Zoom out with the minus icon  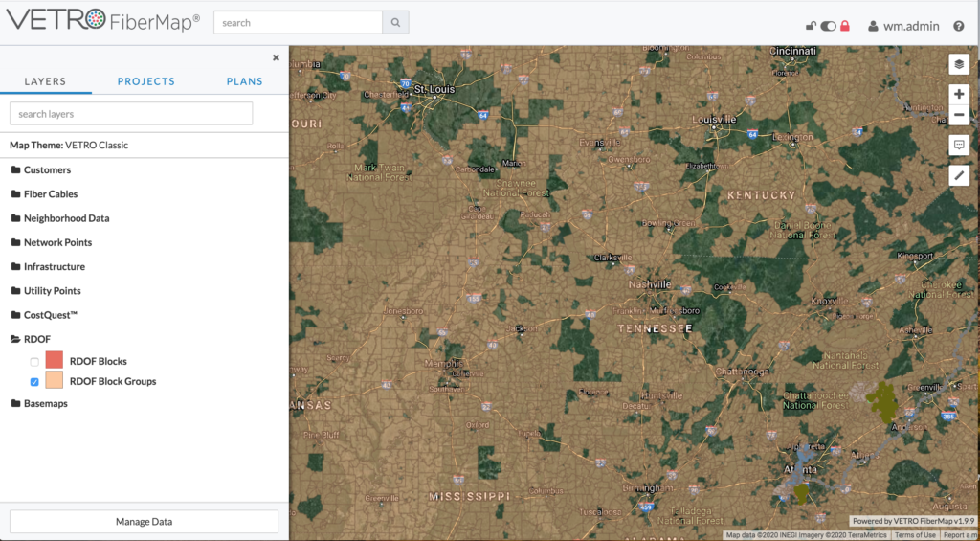click(x=959, y=115)
